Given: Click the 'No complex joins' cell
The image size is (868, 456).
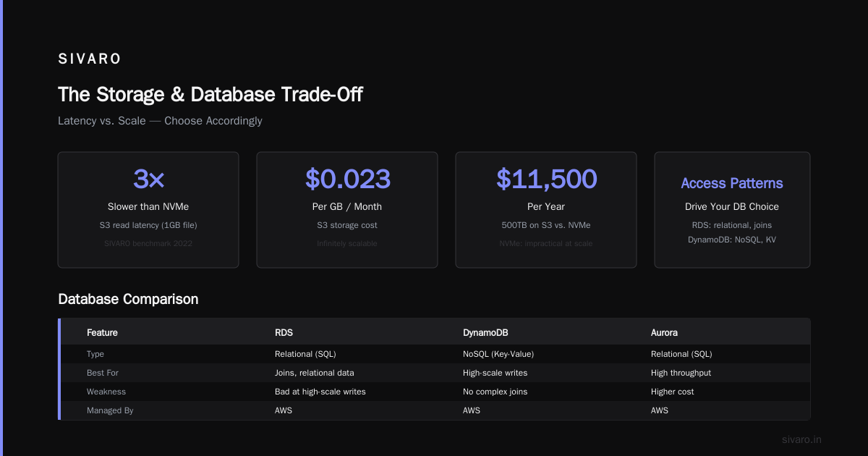Looking at the screenshot, I should click(x=495, y=392).
